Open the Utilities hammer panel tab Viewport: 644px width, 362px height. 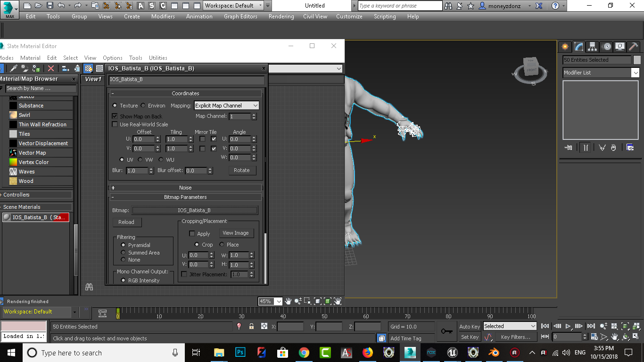(x=634, y=46)
